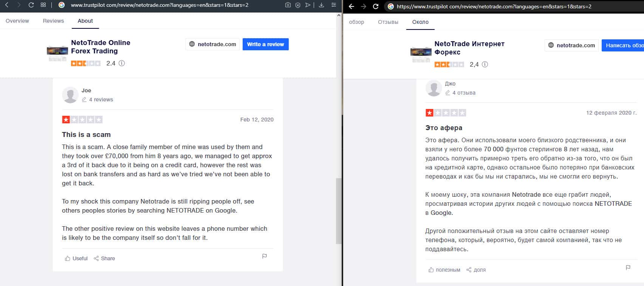This screenshot has width=644, height=286.
Task: Click the полезным button
Action: [444, 270]
